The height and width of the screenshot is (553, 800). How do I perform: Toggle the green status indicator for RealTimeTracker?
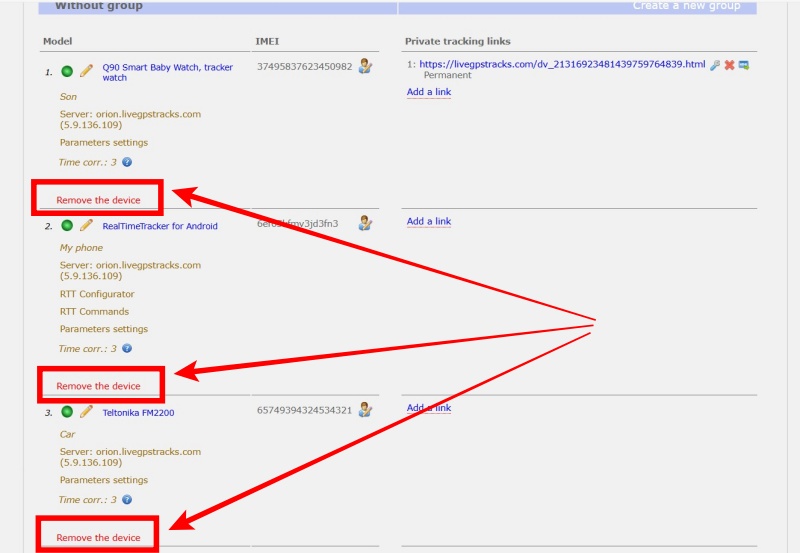click(x=67, y=226)
